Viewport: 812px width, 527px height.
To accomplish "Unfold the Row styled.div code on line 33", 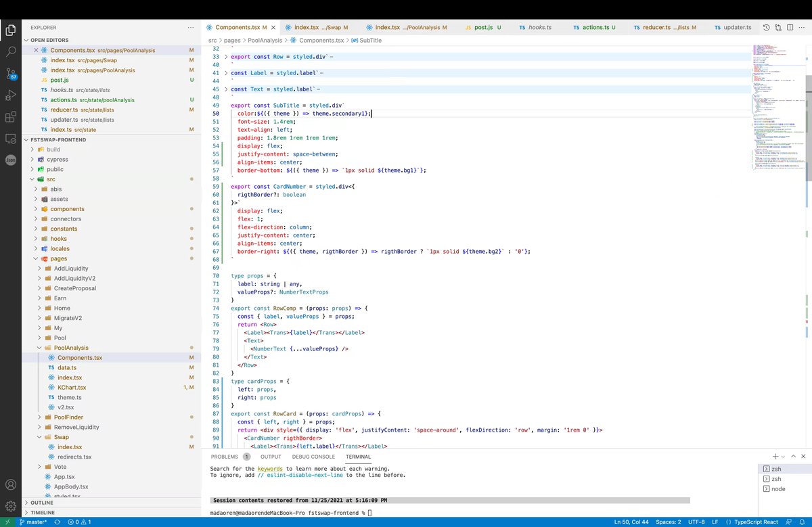I will [227, 57].
